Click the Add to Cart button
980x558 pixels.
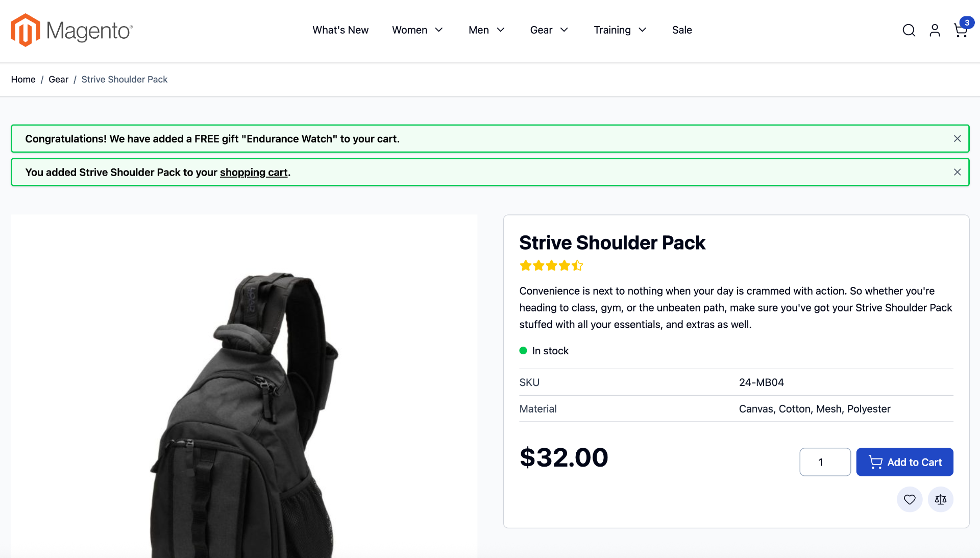(904, 462)
